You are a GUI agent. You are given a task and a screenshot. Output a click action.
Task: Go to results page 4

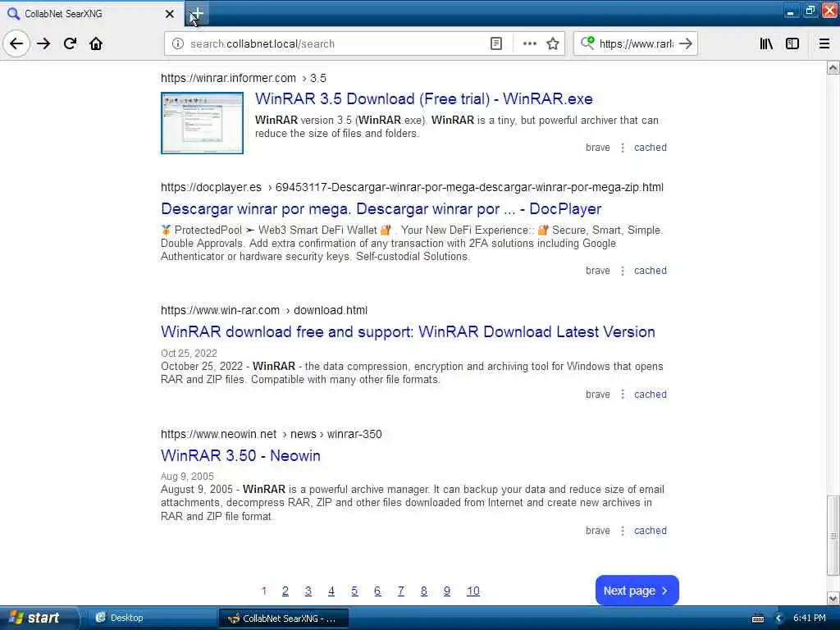click(331, 591)
